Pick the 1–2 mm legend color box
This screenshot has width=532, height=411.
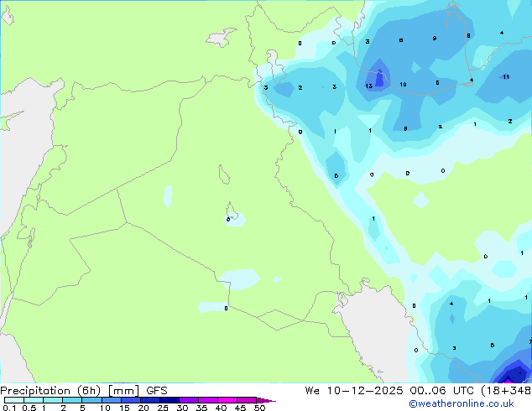coord(53,400)
